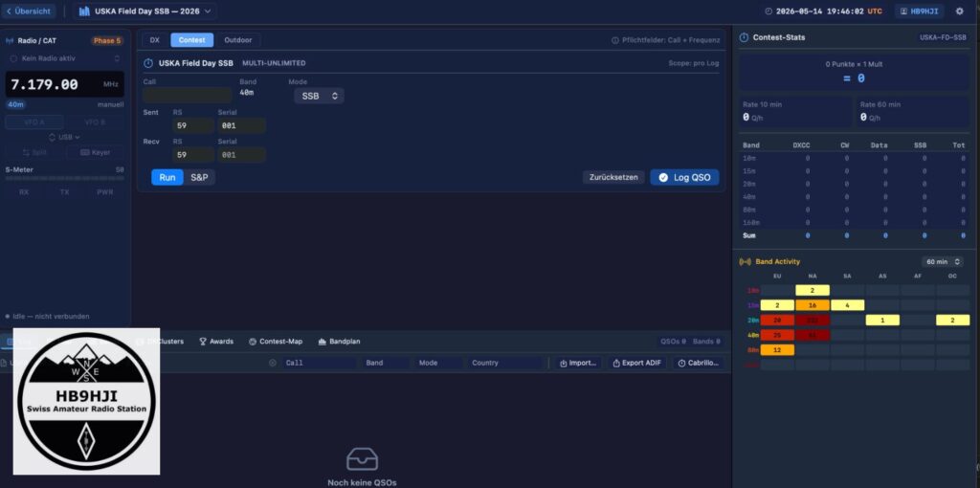The image size is (980, 488).
Task: Open the Awards tab
Action: click(216, 342)
